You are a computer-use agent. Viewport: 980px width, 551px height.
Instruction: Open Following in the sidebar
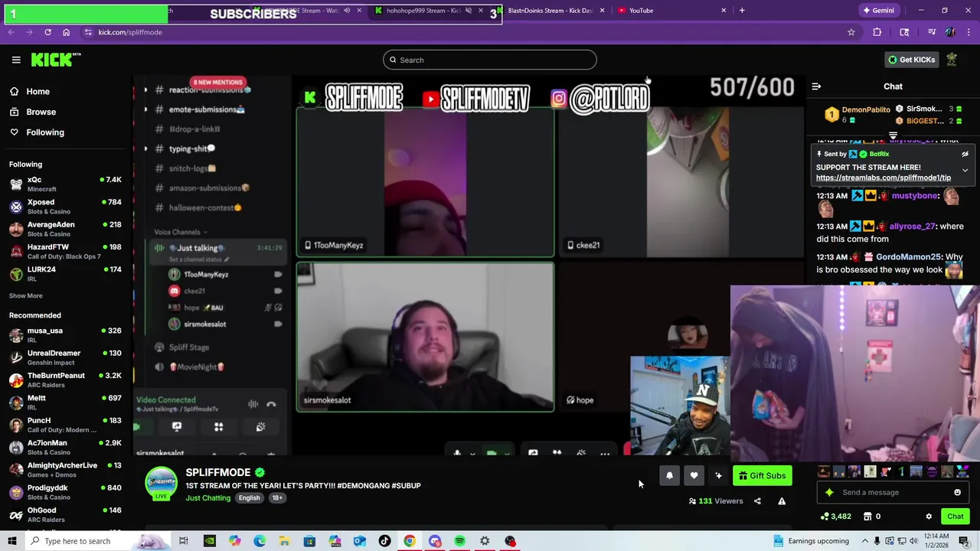click(45, 132)
